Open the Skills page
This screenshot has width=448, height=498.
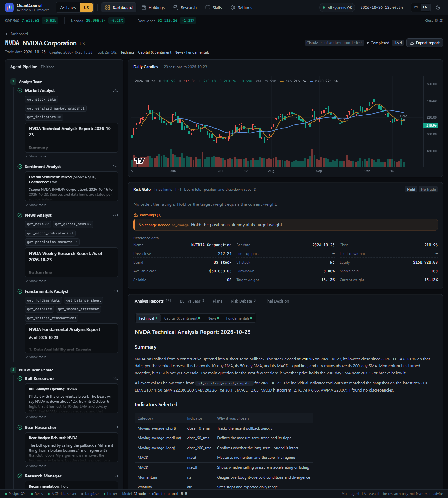214,7
